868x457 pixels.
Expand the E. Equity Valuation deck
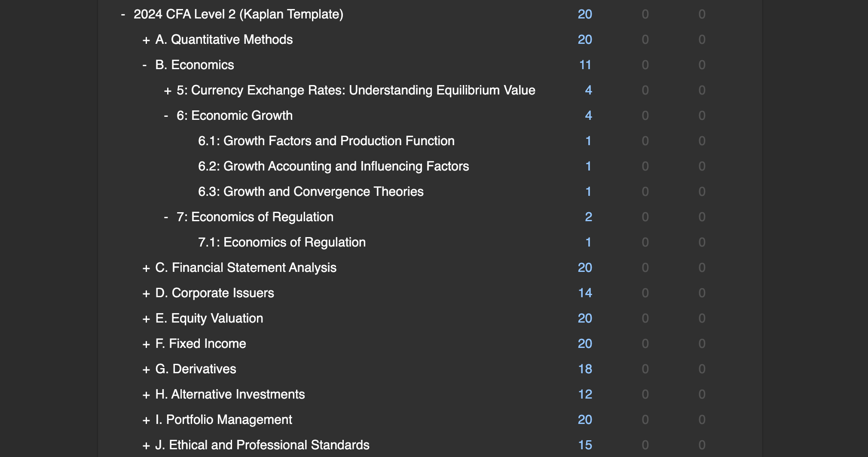(x=146, y=319)
